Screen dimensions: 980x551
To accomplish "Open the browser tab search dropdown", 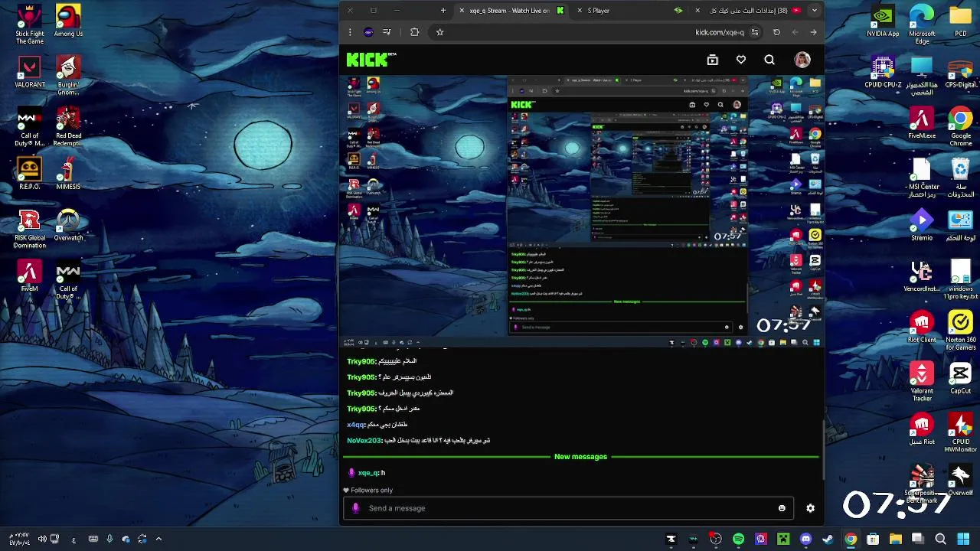I will pyautogui.click(x=814, y=11).
